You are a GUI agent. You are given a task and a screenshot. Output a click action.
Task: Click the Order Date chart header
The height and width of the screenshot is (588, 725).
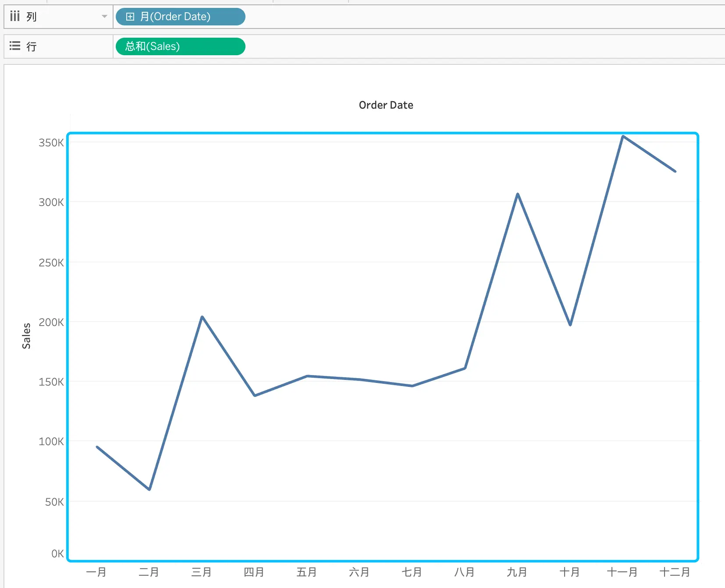386,105
